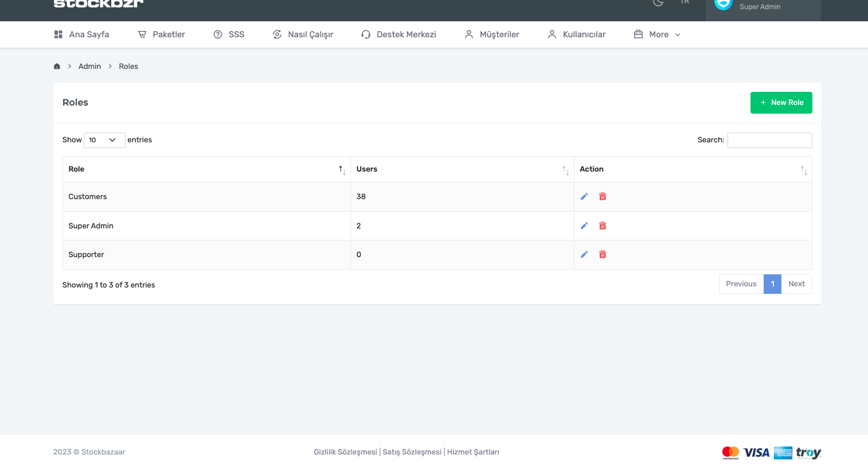868x466 pixels.
Task: Sort table by Users column
Action: tap(462, 169)
